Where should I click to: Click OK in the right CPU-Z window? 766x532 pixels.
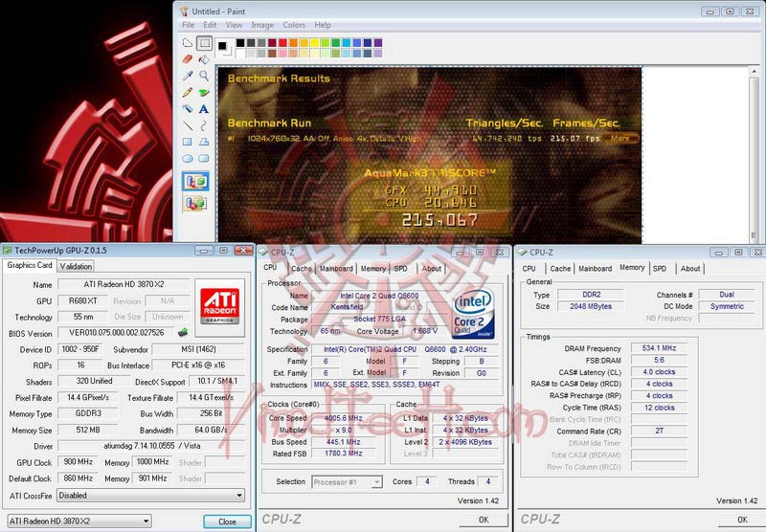[x=743, y=520]
